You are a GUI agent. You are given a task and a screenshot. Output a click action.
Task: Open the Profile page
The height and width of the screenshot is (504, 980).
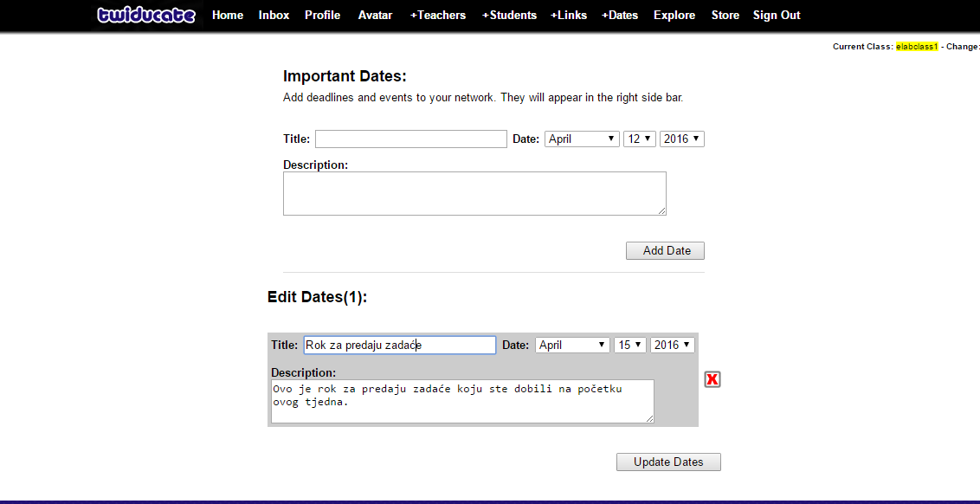[322, 16]
